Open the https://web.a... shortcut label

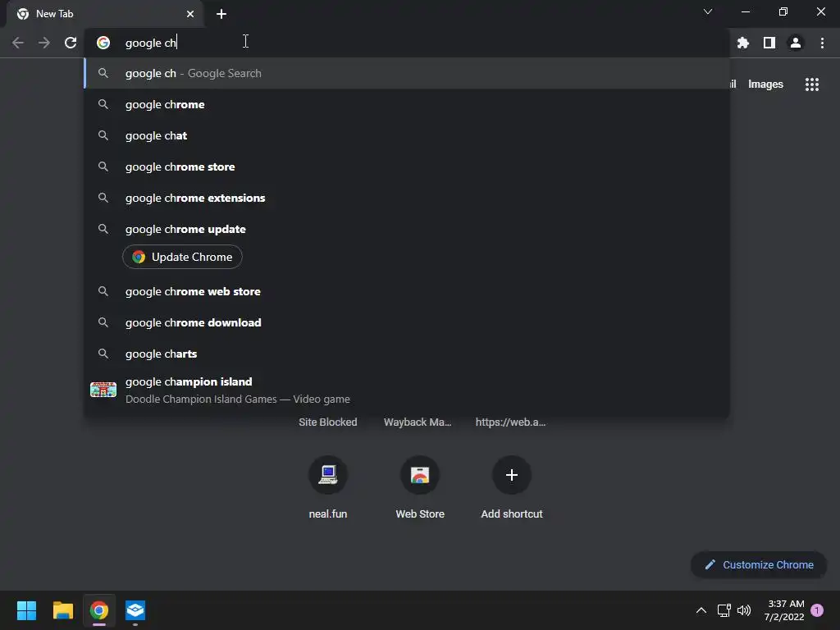(x=510, y=422)
